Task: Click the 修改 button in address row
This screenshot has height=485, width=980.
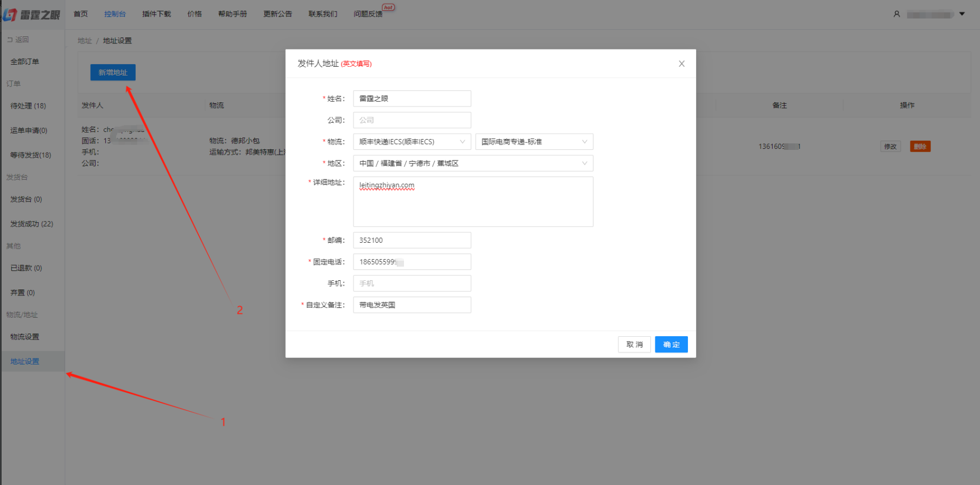Action: (890, 146)
